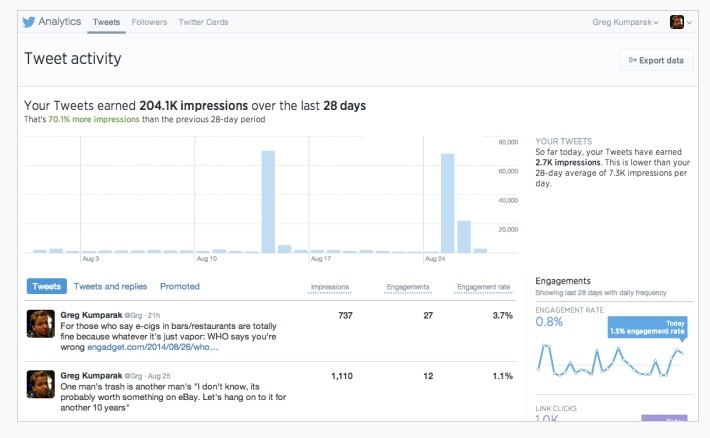Switch to the Followers tab
This screenshot has height=438, width=710.
coord(149,22)
